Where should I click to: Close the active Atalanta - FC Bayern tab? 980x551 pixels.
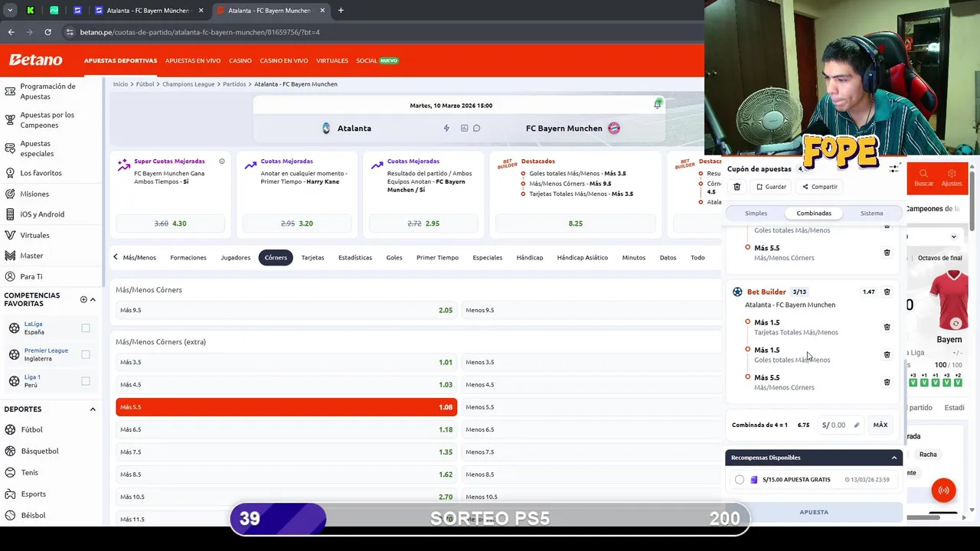(x=322, y=11)
